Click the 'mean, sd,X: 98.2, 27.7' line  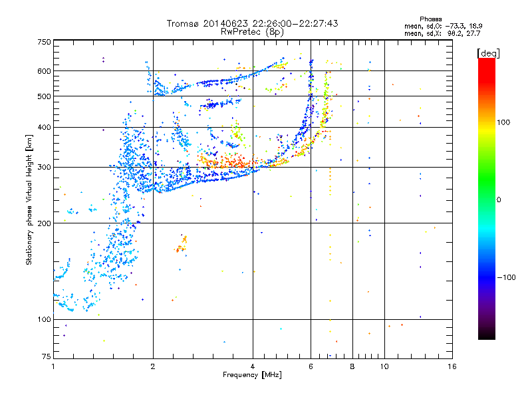coord(442,33)
